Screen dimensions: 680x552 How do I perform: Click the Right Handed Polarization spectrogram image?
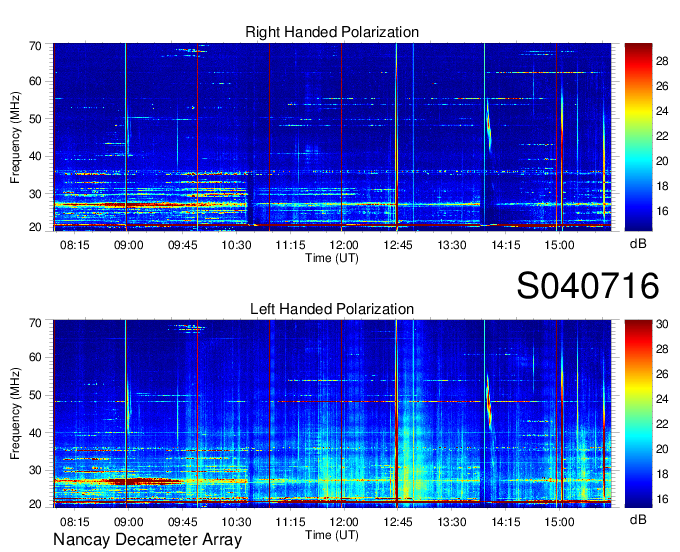point(332,137)
